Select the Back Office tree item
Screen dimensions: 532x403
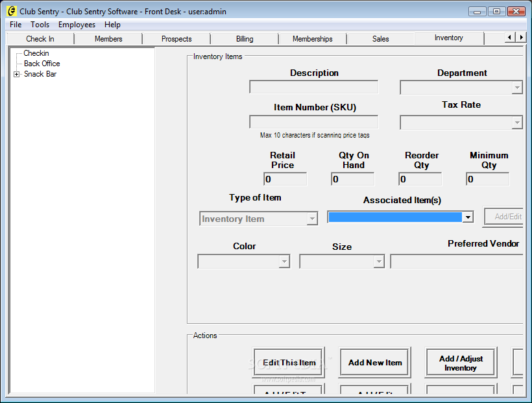[42, 64]
